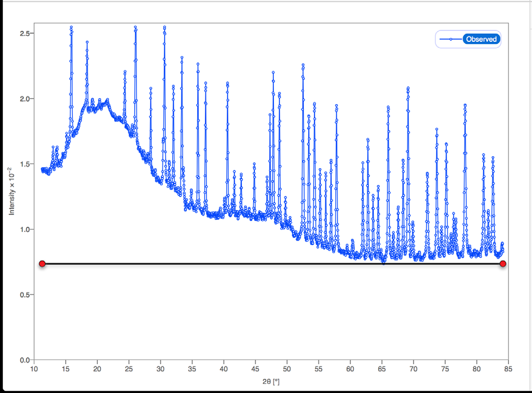Select the peak tip just past 30°

(x=164, y=27)
